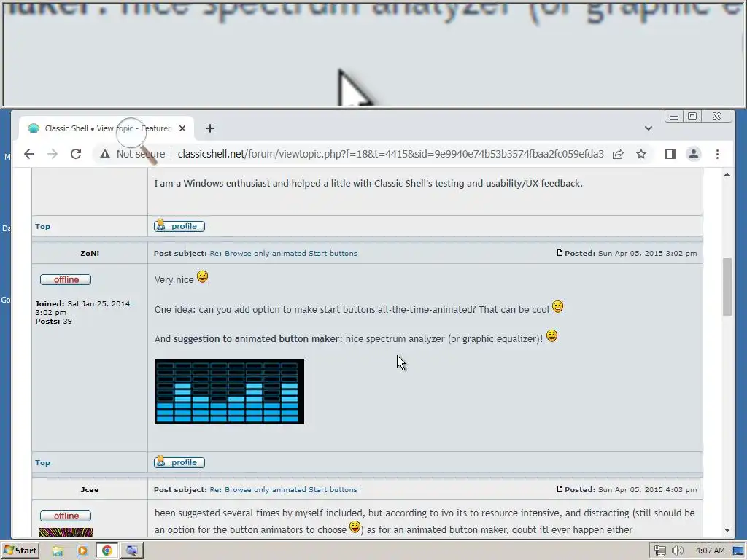The height and width of the screenshot is (560, 747).
Task: Click the page scroll up arrow
Action: pyautogui.click(x=727, y=175)
